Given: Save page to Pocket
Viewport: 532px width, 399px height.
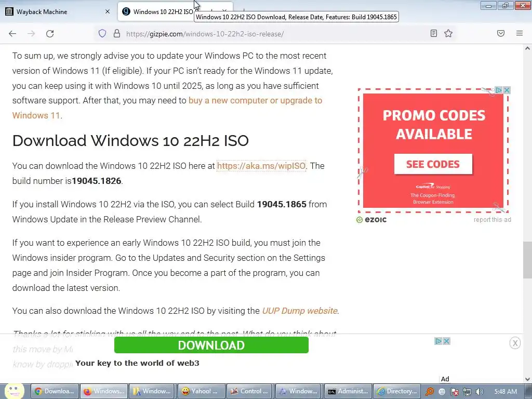Looking at the screenshot, I should (x=501, y=33).
